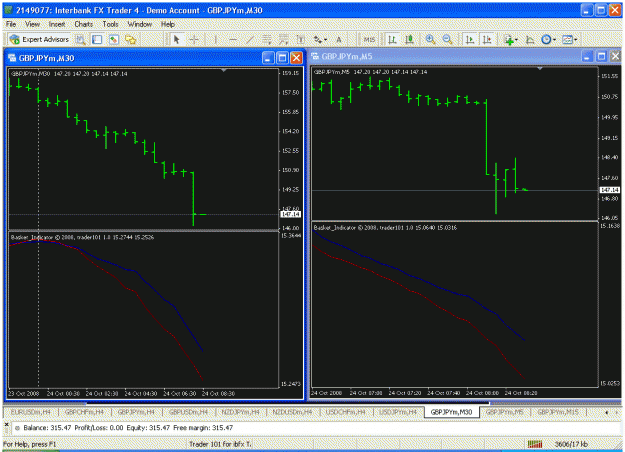625x452 pixels.
Task: Click the 147.14 price label on M30 chart
Action: coord(291,214)
